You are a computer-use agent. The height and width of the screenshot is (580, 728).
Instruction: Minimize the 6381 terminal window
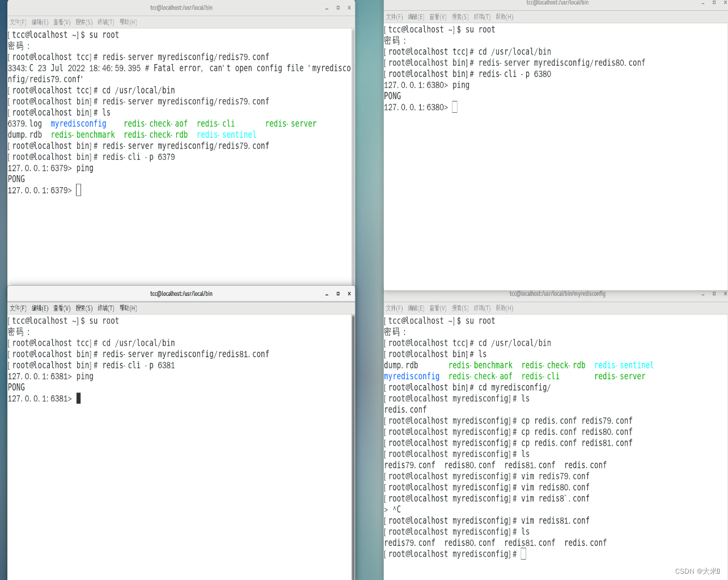tap(327, 294)
